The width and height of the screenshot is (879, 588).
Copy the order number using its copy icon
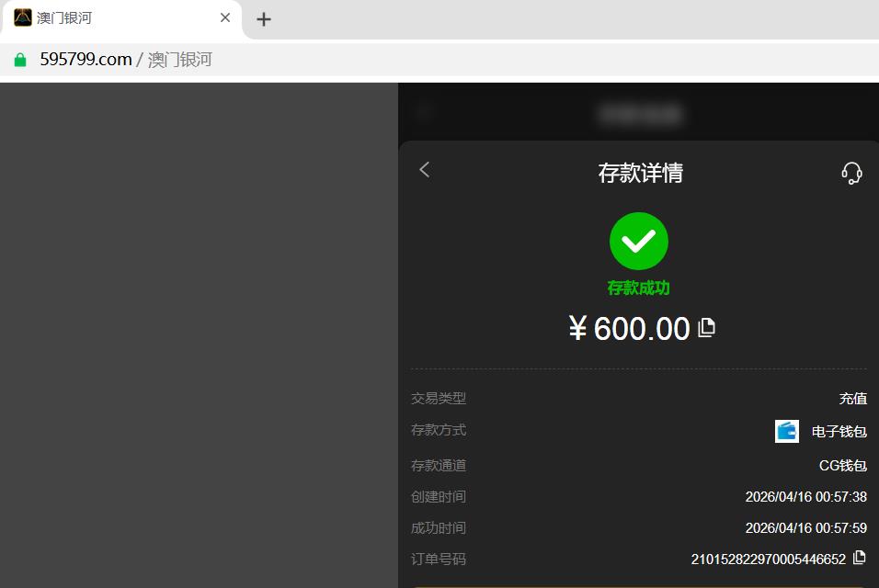tap(859, 558)
